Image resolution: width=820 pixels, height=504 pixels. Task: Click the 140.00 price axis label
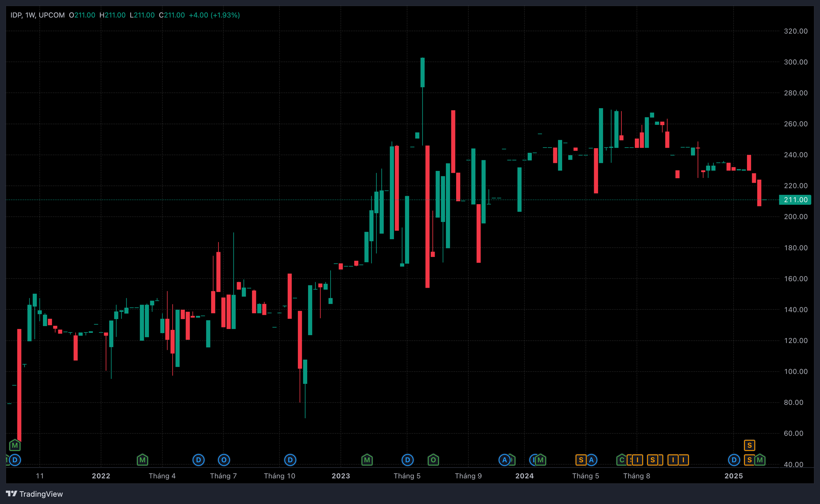click(796, 310)
